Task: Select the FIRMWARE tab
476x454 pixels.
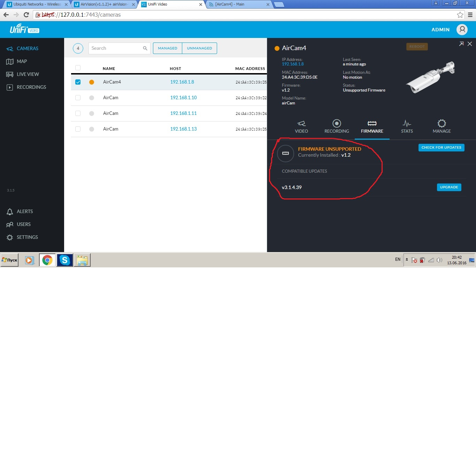Action: [x=372, y=127]
